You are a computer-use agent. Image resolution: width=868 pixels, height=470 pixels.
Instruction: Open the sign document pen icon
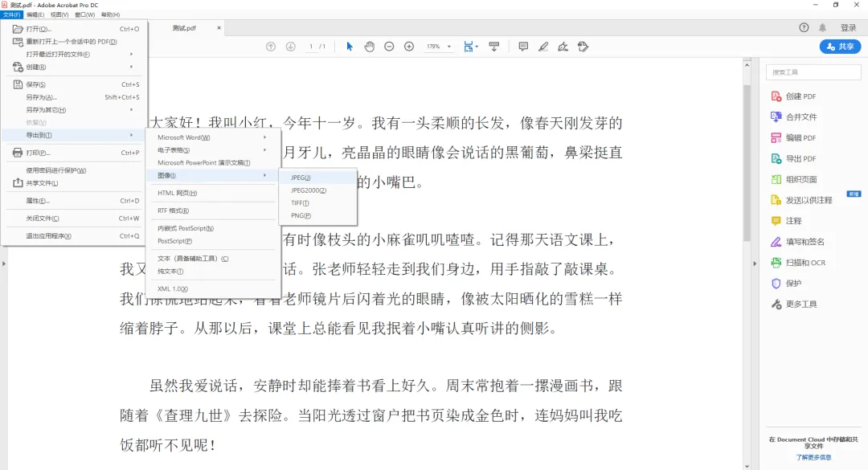click(x=563, y=47)
